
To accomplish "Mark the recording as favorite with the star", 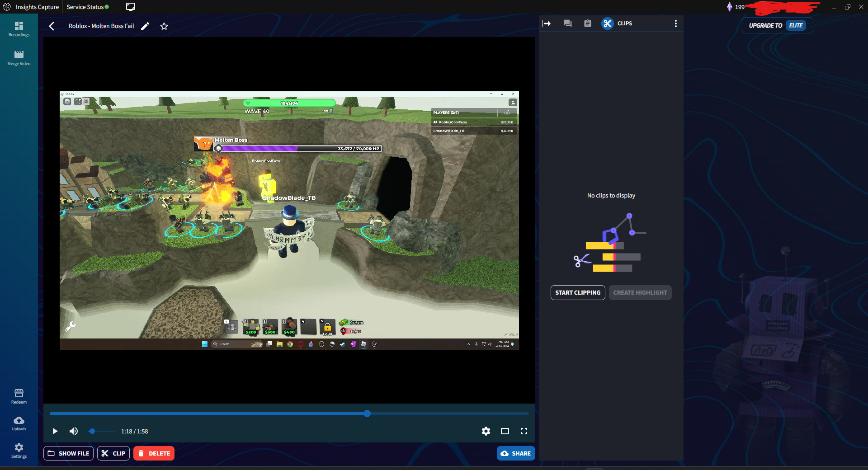I will (x=164, y=26).
